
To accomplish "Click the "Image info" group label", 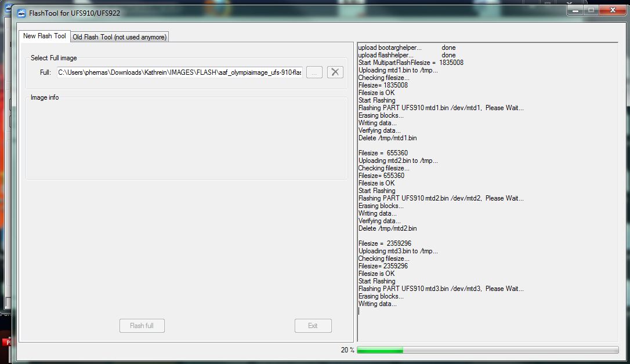I will click(45, 97).
